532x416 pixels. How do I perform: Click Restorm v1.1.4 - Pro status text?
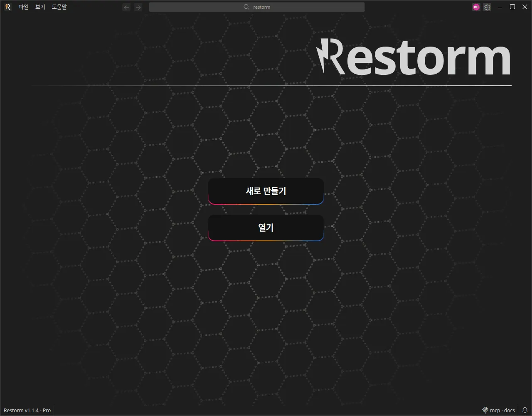point(27,410)
